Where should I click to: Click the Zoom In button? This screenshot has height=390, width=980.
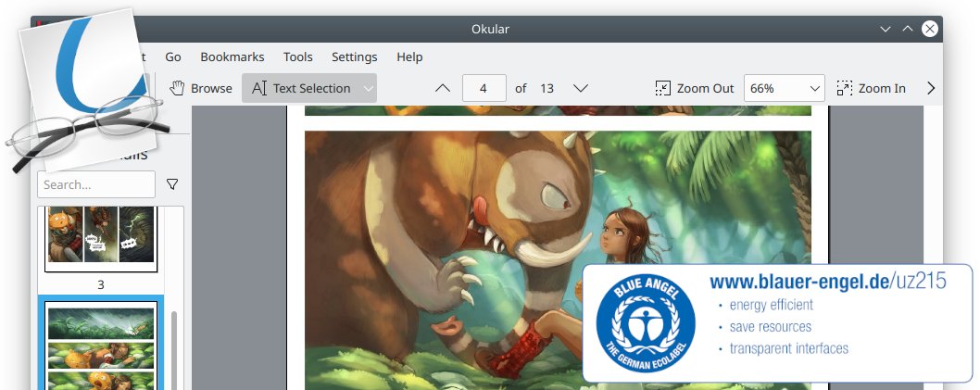872,88
